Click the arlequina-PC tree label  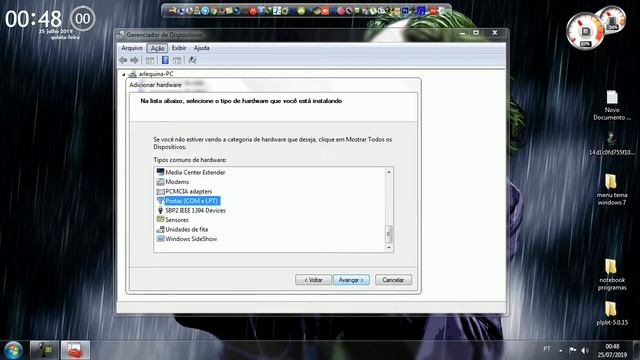pos(156,74)
